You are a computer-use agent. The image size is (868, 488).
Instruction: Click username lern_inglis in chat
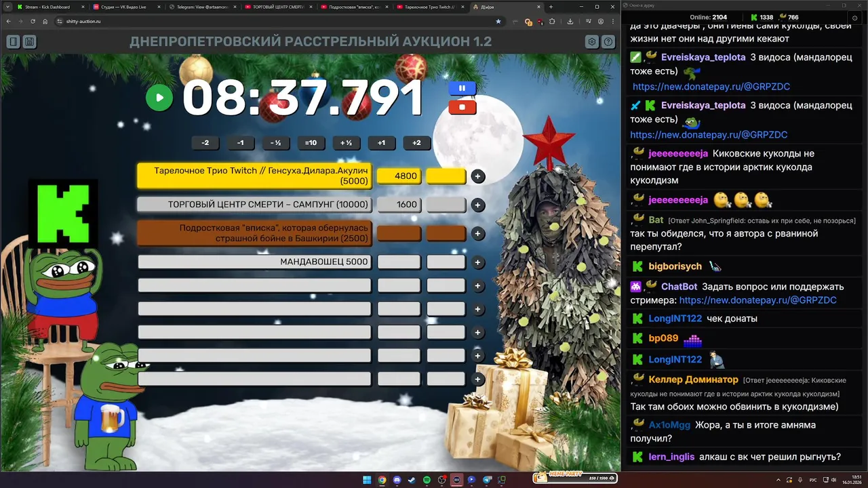click(671, 457)
